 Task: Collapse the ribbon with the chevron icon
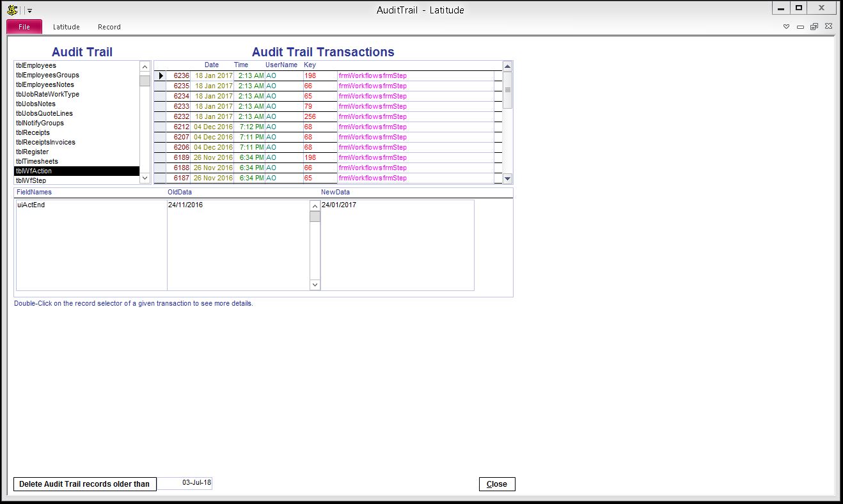[x=786, y=27]
